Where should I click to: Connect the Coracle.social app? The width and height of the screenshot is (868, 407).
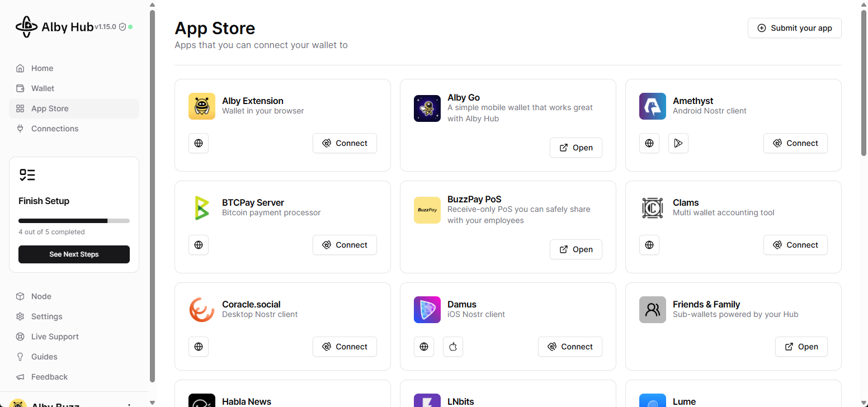click(x=345, y=347)
